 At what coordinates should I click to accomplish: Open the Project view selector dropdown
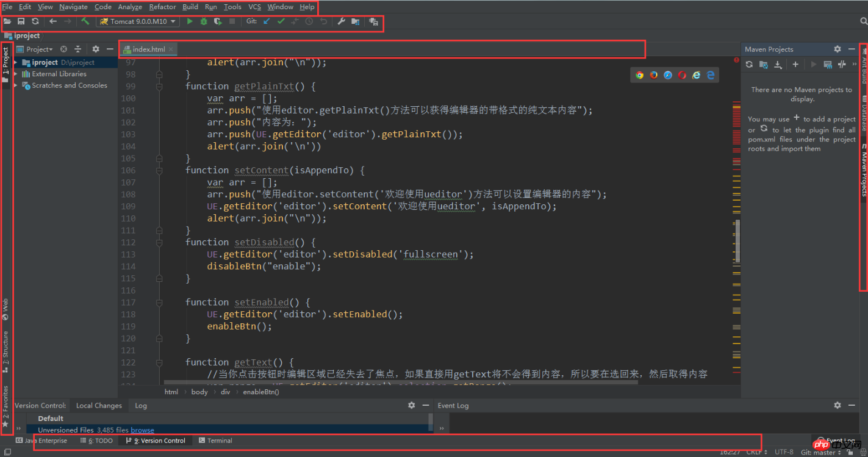[x=35, y=49]
